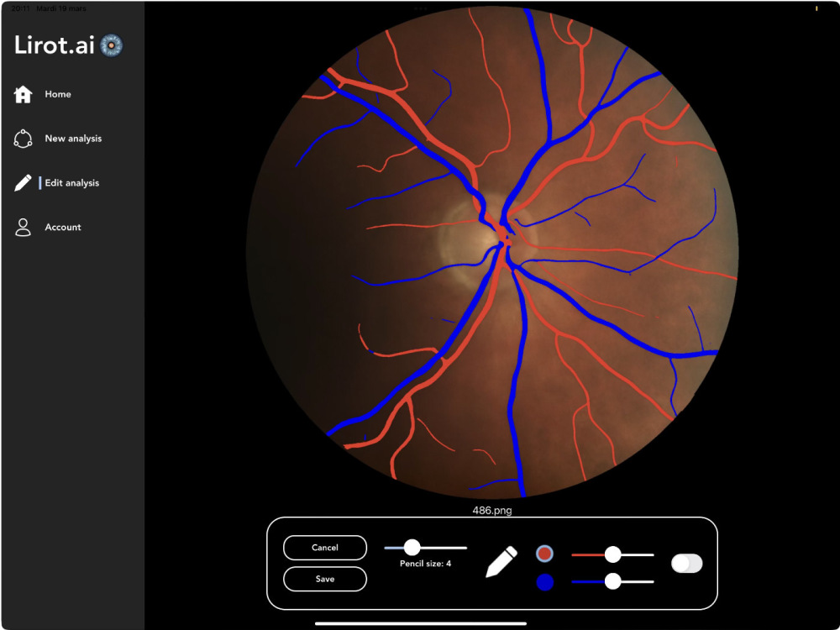This screenshot has height=630, width=840.
Task: Click the Save button
Action: tap(325, 579)
